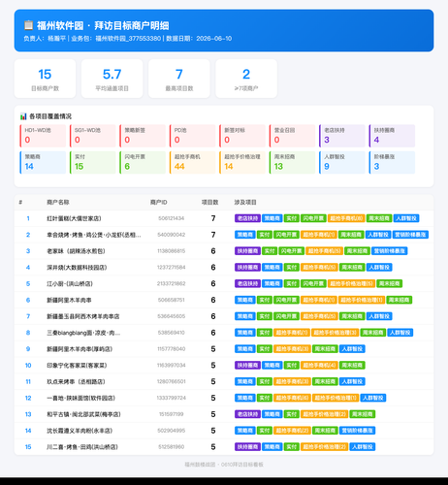Select merchant row 新疆阿里木羊肉串 numbered 6
This screenshot has height=485, width=448.
(x=224, y=300)
